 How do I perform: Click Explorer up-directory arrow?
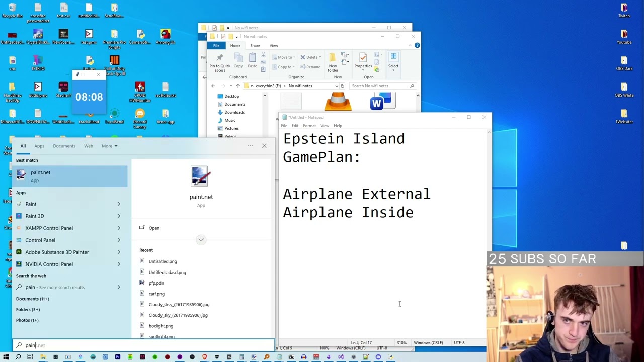coord(238,86)
